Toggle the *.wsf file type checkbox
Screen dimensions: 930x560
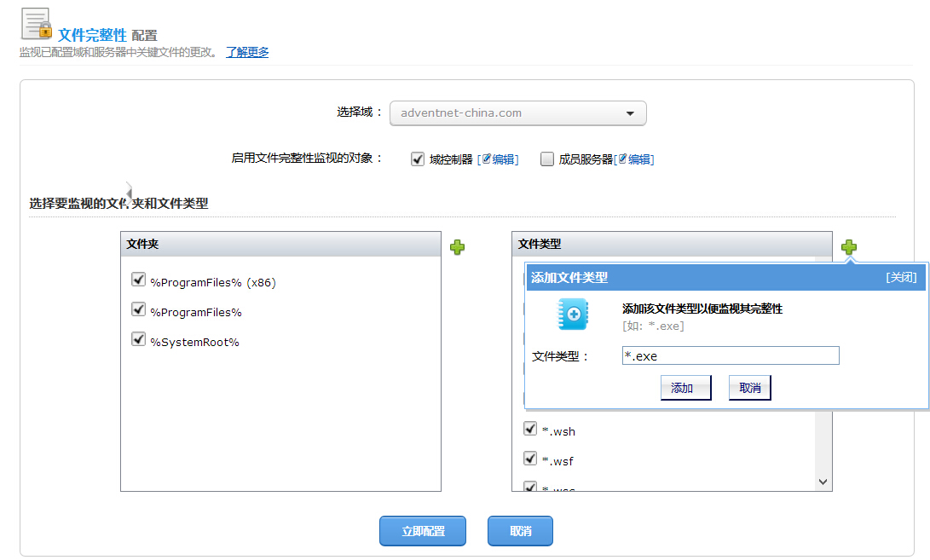click(x=530, y=459)
